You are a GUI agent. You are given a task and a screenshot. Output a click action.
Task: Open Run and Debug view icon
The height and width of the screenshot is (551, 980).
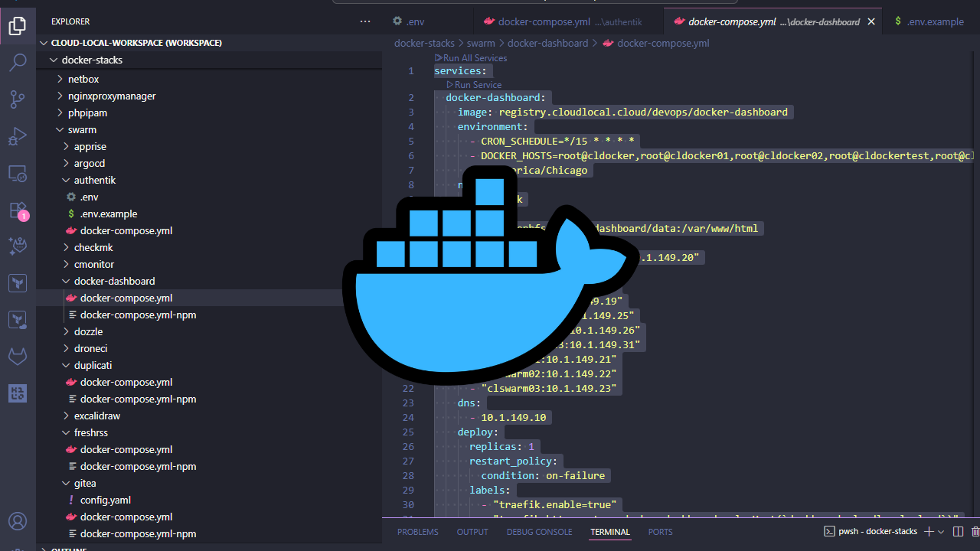coord(18,136)
